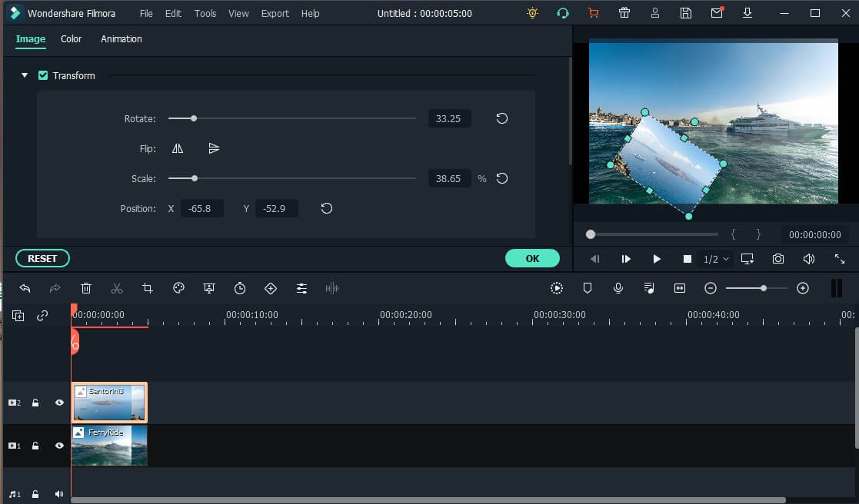Screen dimensions: 859x504
Task: Open the Export menu
Action: 275,13
